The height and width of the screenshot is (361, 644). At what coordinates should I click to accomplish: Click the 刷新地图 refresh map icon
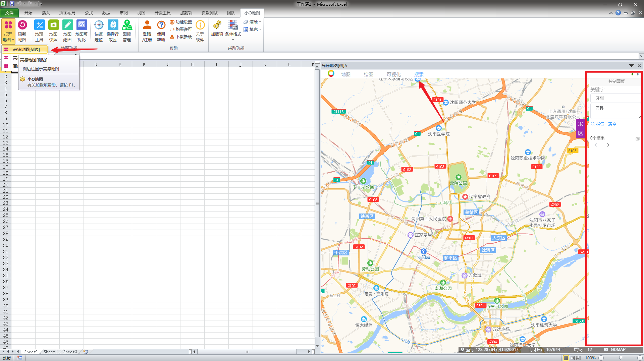(x=22, y=31)
